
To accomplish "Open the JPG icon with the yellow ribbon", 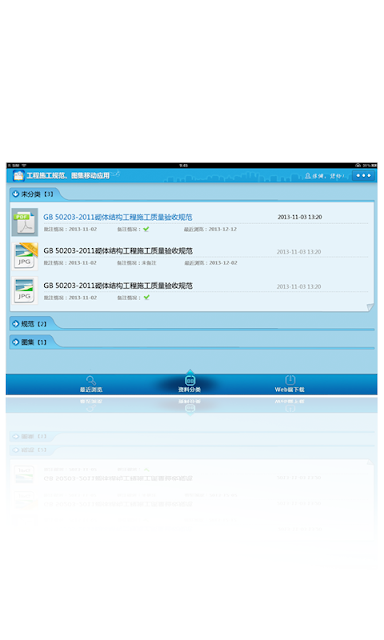I will [24, 256].
